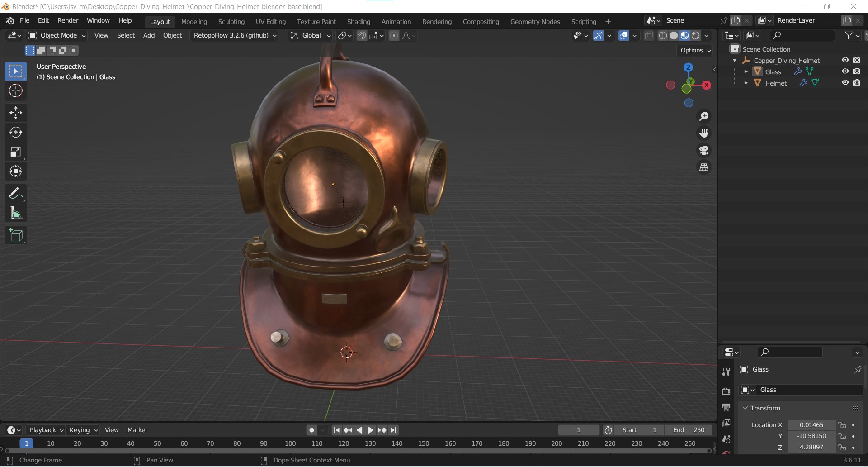Toggle viewport overlays
868x467 pixels.
[624, 36]
